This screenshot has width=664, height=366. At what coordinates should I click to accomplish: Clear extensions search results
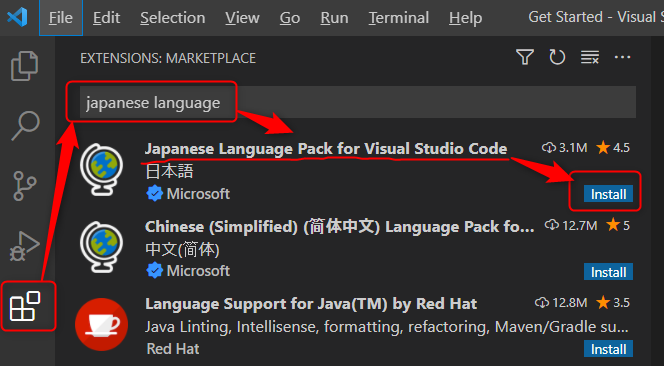coord(589,57)
